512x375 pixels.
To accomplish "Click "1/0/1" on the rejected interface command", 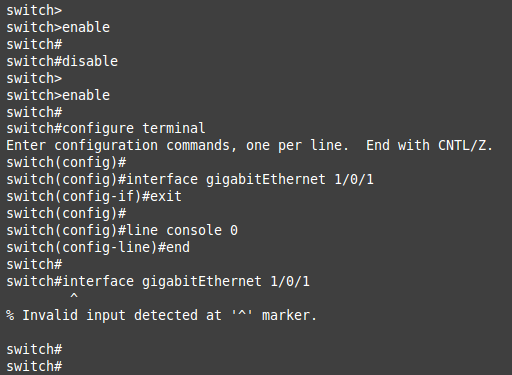I will [x=290, y=282].
